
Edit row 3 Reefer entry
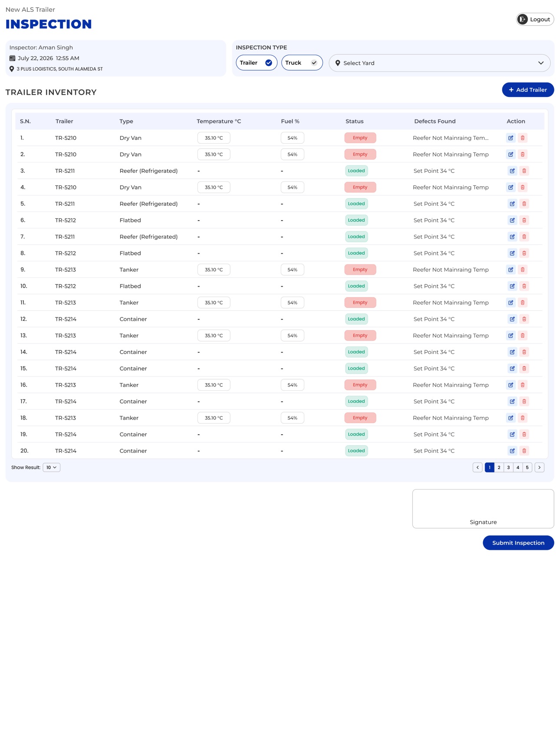click(512, 171)
